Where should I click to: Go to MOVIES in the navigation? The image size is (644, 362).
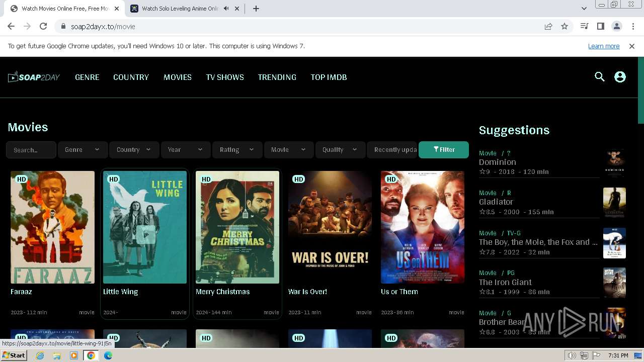pyautogui.click(x=178, y=77)
